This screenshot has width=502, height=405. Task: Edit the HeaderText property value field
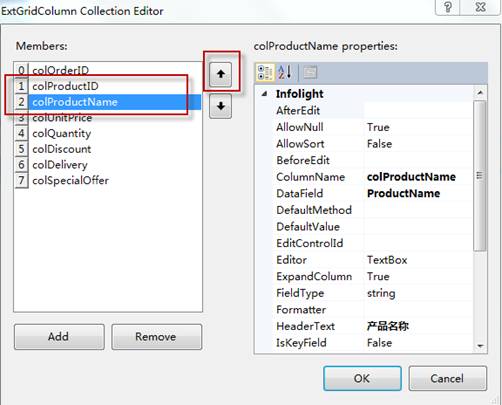418,326
